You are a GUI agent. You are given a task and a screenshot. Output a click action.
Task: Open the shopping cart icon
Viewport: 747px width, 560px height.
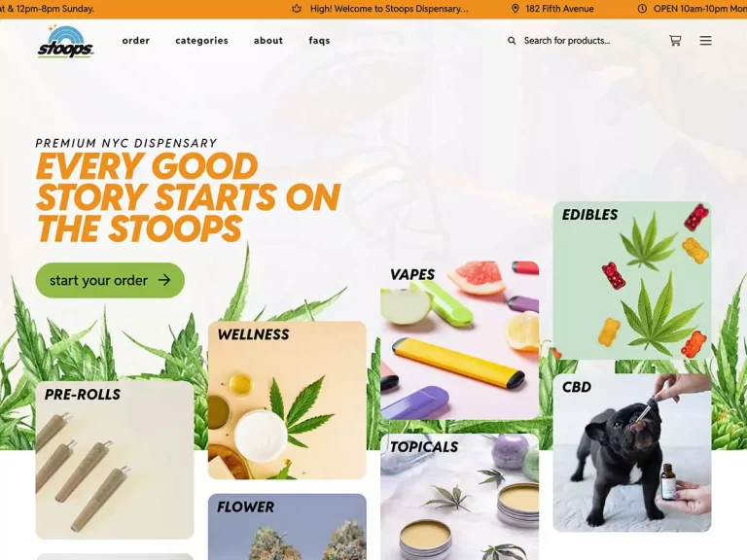coord(675,41)
